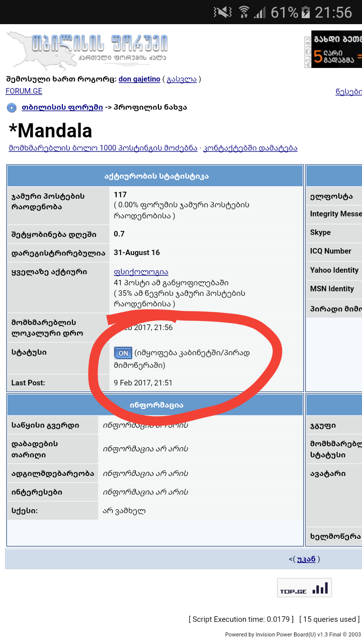Click კონტაქტებში დამატება add-to-contacts link
Image resolution: width=362 pixels, height=644 pixels.
(x=250, y=148)
